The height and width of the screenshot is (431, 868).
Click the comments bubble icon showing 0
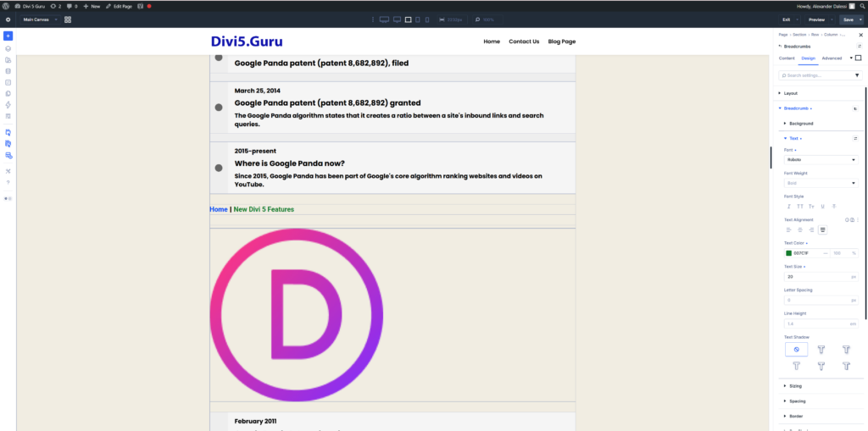(72, 6)
